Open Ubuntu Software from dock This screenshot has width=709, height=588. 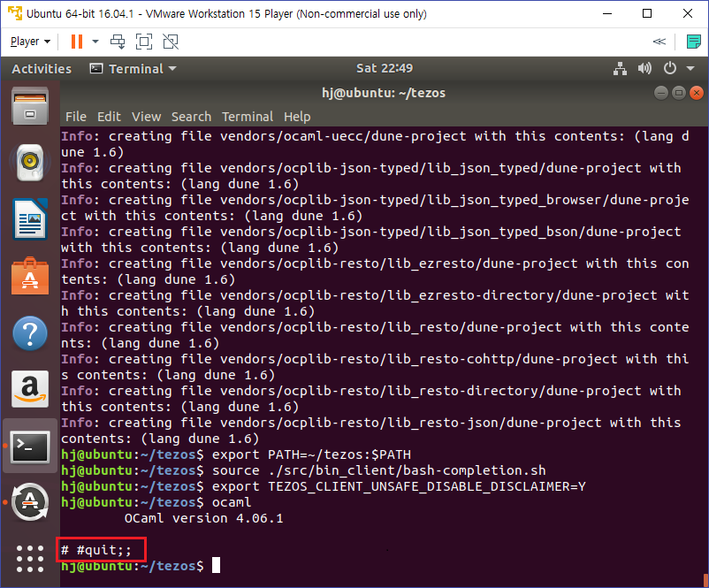(x=30, y=277)
